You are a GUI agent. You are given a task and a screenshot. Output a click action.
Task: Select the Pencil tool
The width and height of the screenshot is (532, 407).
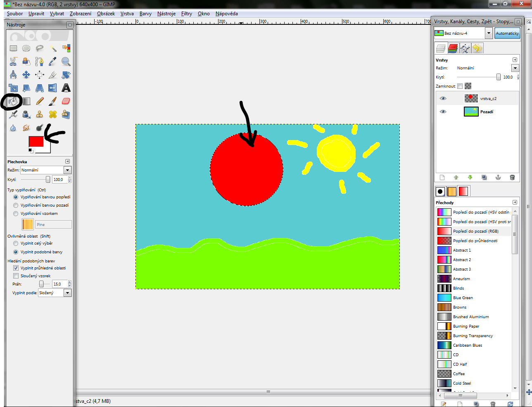[40, 101]
